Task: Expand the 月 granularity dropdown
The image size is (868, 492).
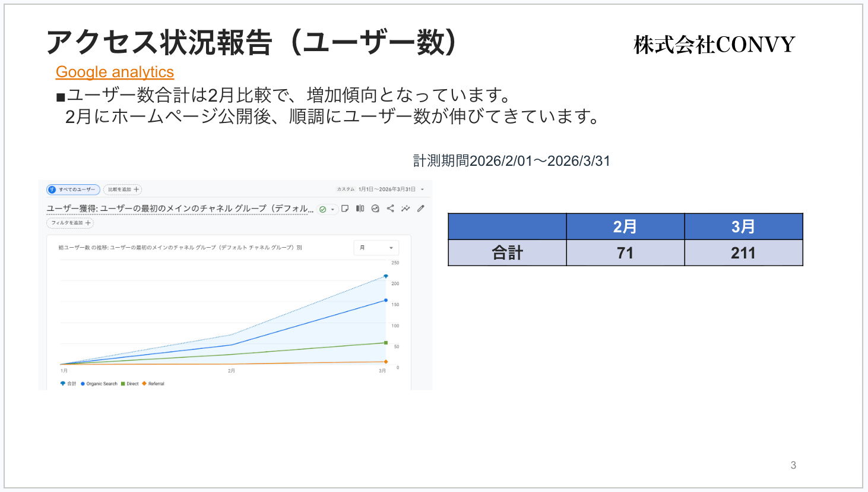Action: pos(376,248)
